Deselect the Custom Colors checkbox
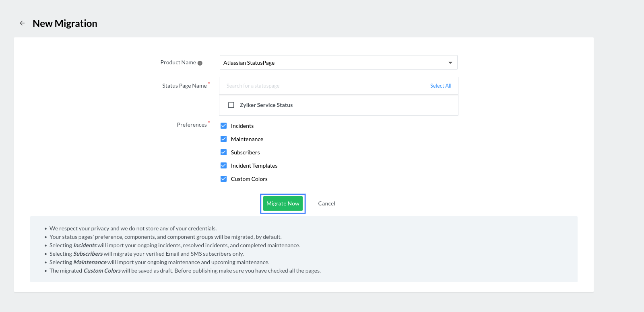Image resolution: width=644 pixels, height=312 pixels. 224,179
